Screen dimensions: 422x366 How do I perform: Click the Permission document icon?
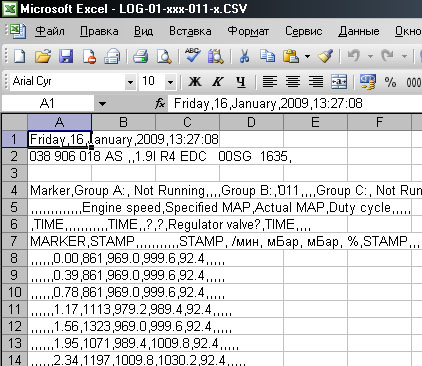(89, 56)
